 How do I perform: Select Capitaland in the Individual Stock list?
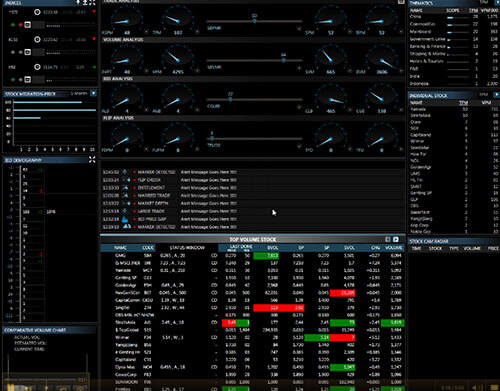tap(454, 135)
